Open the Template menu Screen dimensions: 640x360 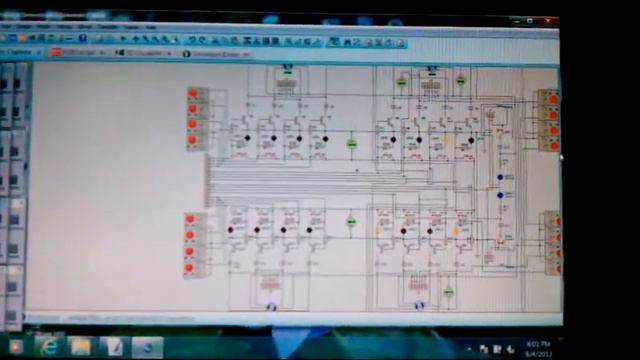[x=108, y=27]
